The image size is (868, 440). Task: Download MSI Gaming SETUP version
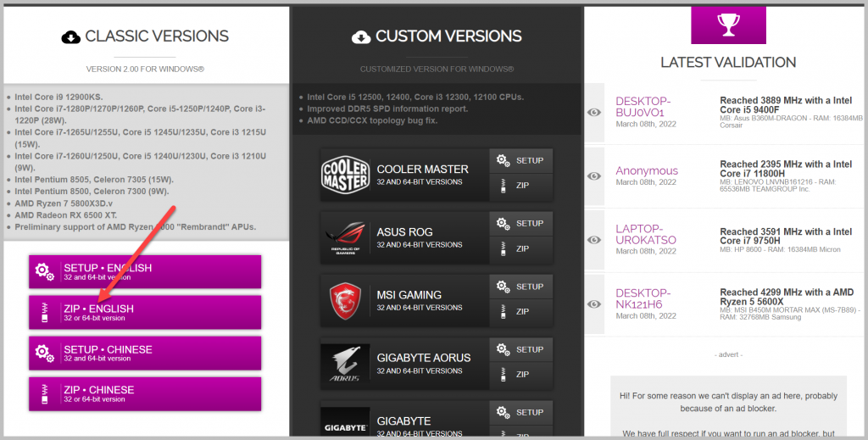point(521,287)
